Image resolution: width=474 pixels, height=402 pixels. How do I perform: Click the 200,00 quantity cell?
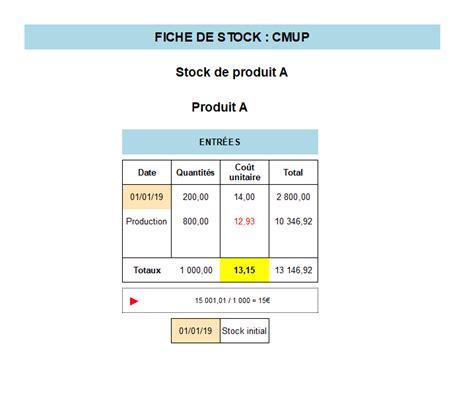(x=196, y=197)
